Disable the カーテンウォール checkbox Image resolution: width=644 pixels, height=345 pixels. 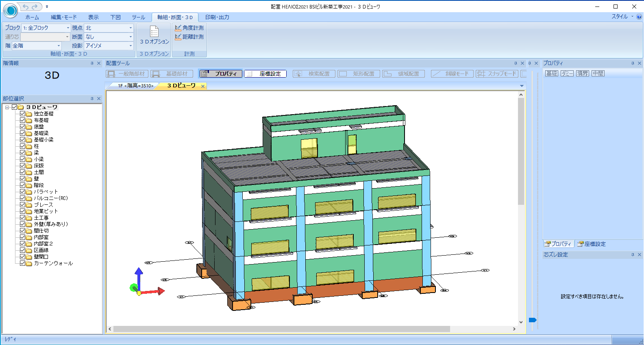pyautogui.click(x=23, y=263)
